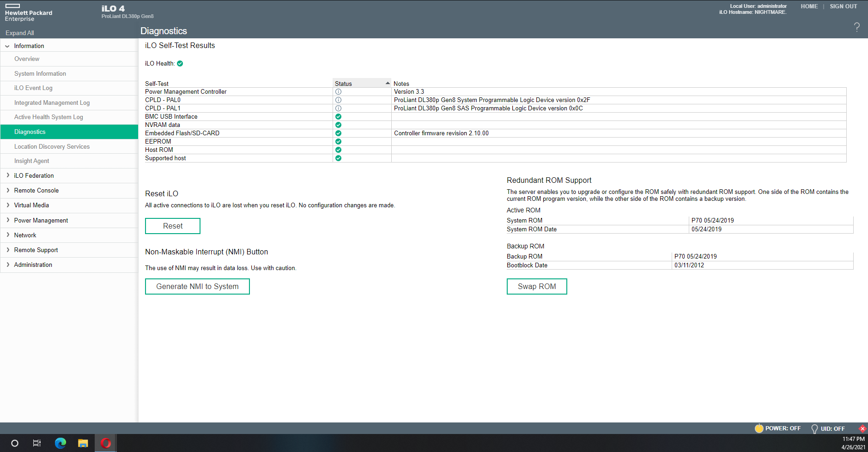
Task: Click the Supported host green check icon
Action: (338, 158)
